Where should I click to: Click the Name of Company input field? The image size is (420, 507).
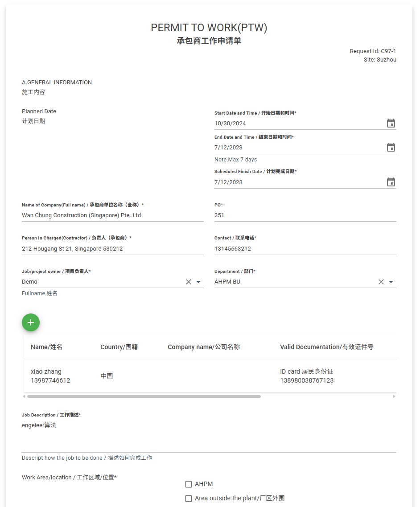[x=112, y=215]
